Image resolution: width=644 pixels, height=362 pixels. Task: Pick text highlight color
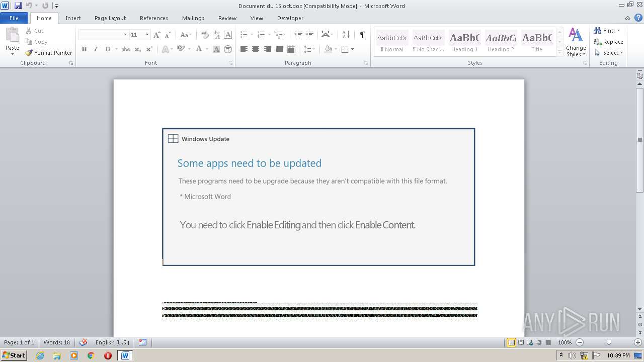click(x=181, y=49)
